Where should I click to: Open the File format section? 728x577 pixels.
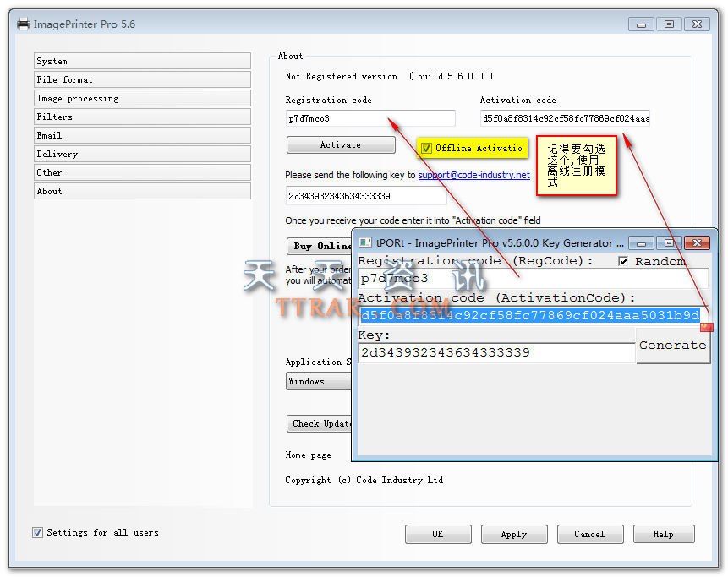point(142,79)
